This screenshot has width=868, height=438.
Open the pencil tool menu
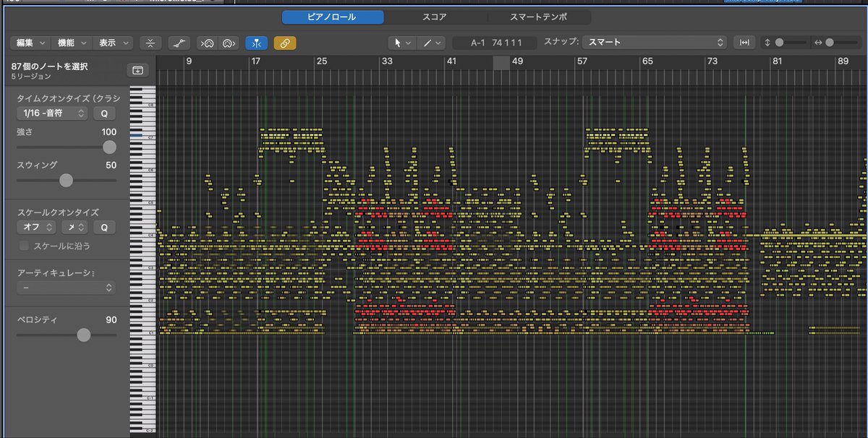(x=431, y=43)
